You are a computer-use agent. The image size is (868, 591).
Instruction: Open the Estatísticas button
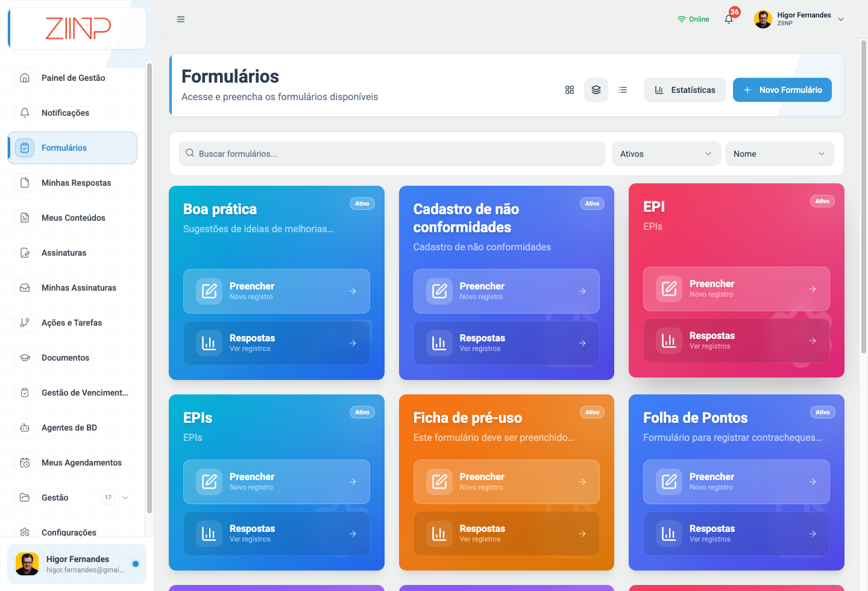pyautogui.click(x=685, y=90)
